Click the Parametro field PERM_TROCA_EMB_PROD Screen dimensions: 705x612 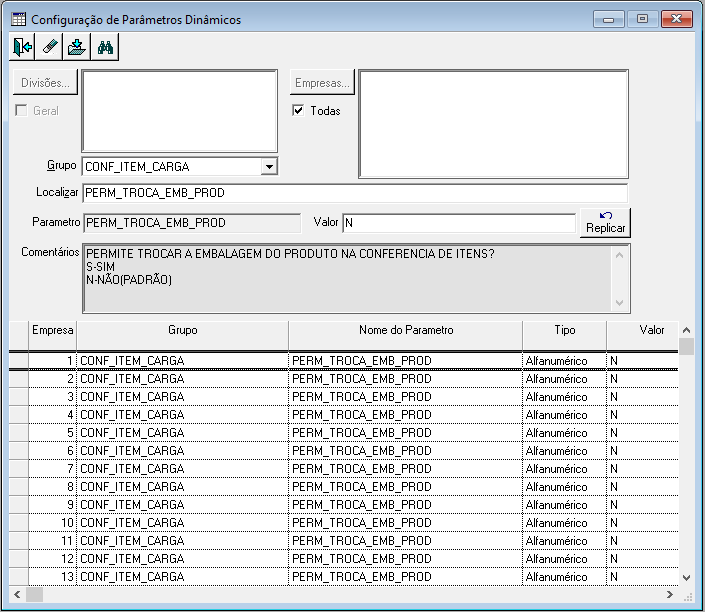coord(192,223)
